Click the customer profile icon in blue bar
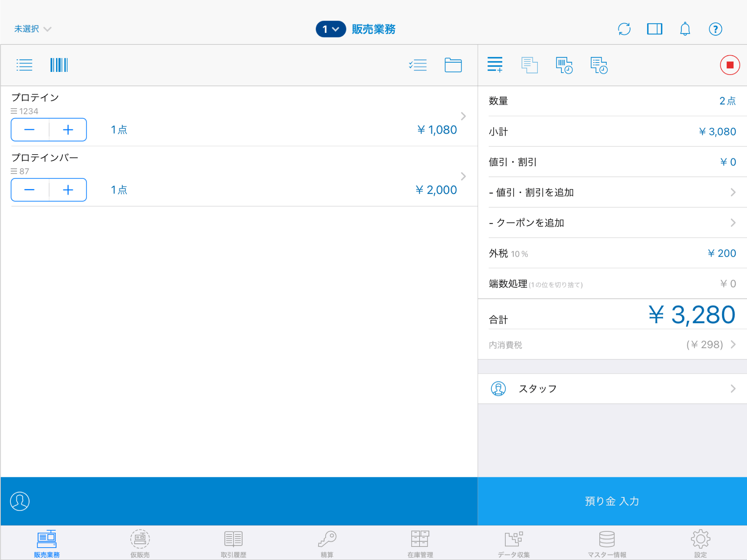747x560 pixels. pos(20,501)
